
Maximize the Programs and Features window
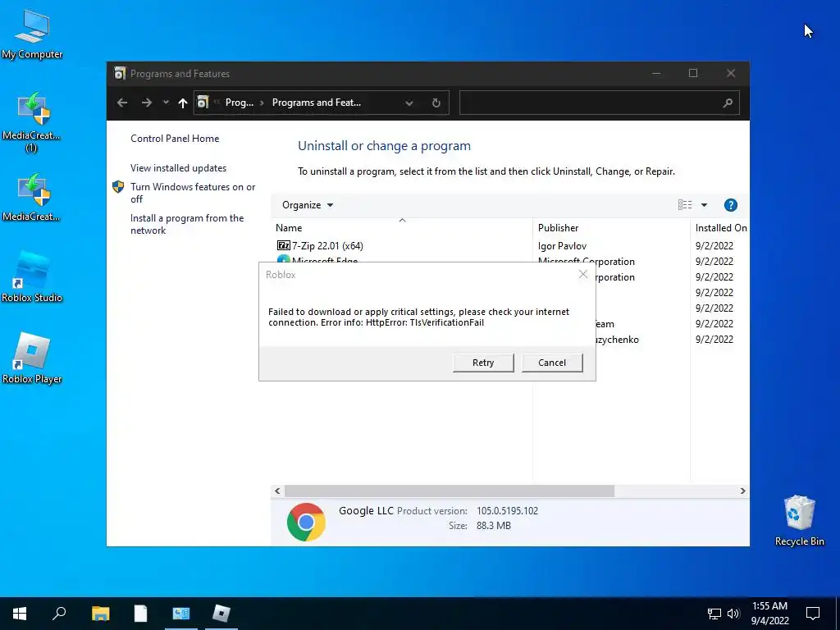coord(692,73)
